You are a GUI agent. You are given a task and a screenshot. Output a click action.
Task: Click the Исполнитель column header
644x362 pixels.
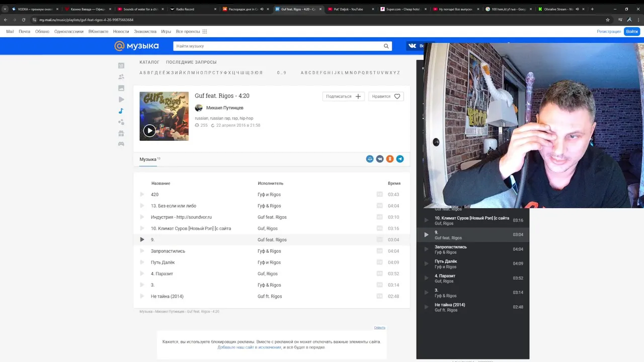[271, 184]
